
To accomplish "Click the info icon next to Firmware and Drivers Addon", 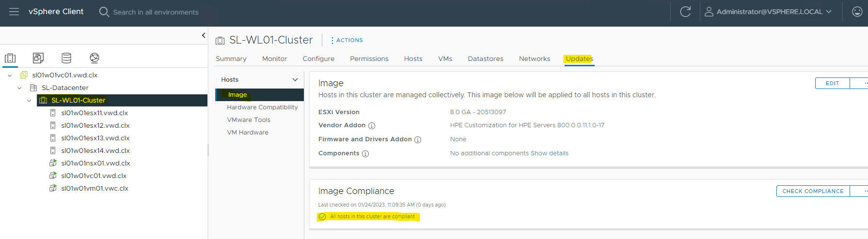I will 418,140.
